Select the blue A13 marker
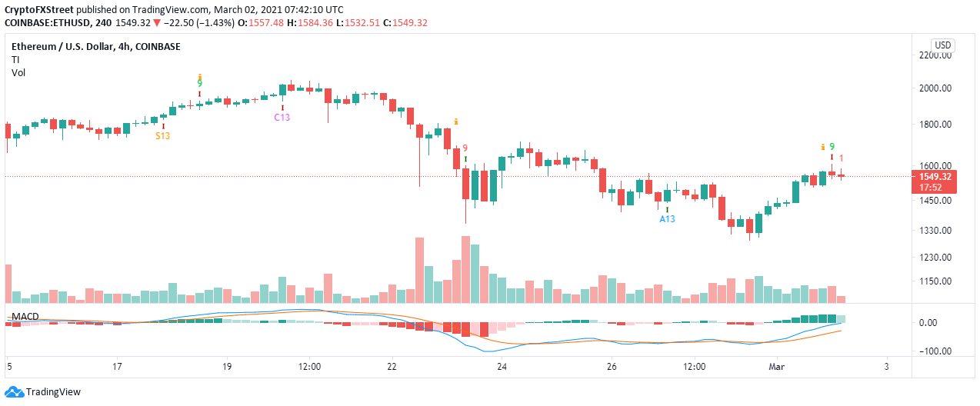The width and height of the screenshot is (980, 406). pos(667,219)
